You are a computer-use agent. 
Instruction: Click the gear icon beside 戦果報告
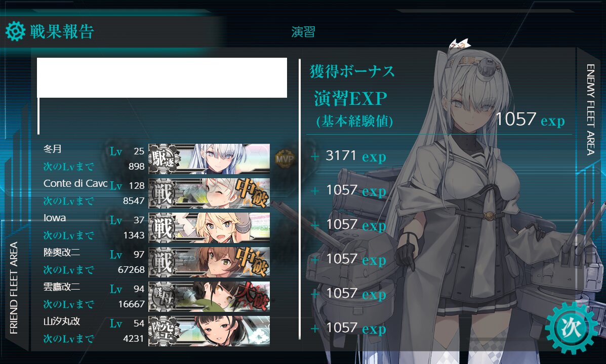click(16, 31)
